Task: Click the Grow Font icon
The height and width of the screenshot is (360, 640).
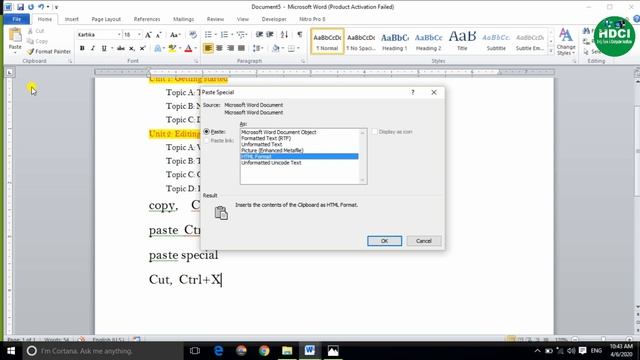Action: (x=148, y=35)
